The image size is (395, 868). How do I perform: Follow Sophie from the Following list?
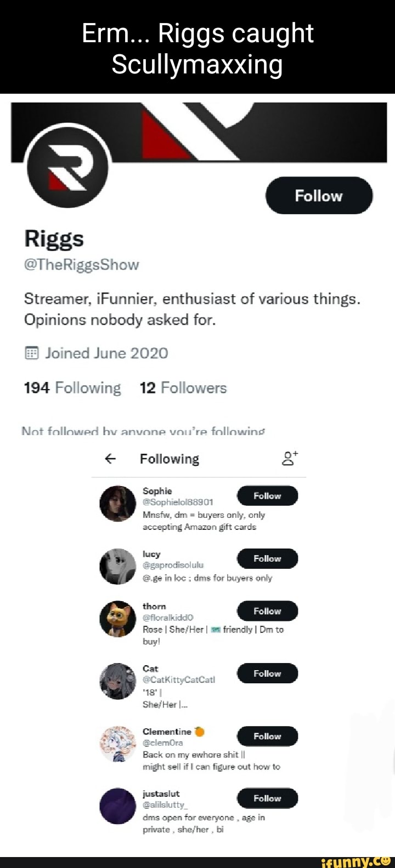click(267, 495)
